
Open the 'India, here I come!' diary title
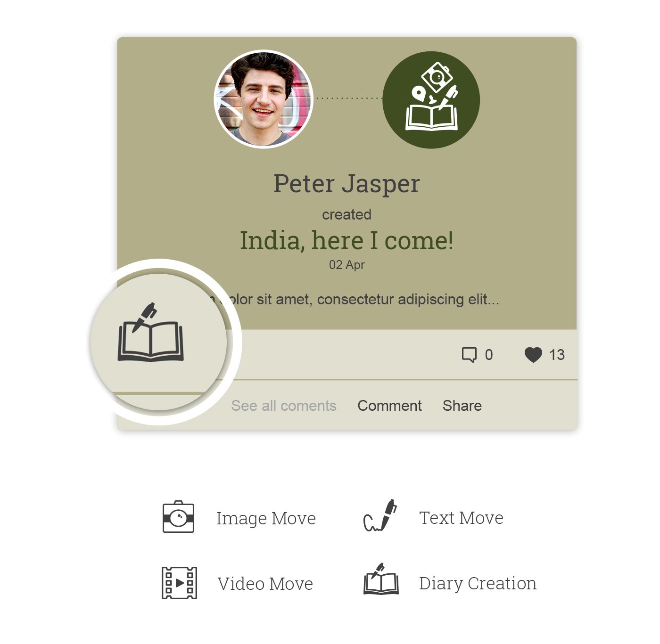346,240
